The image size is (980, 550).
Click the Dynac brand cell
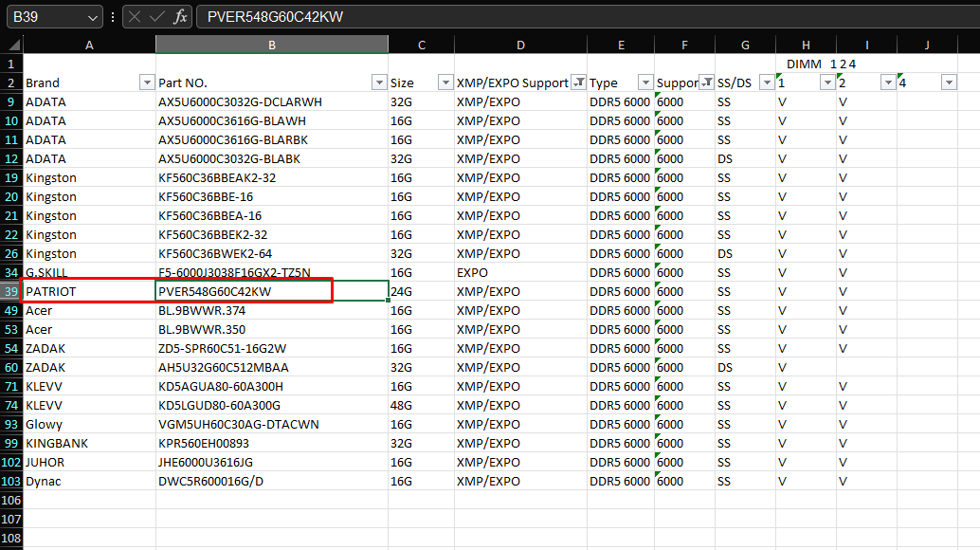pos(89,482)
